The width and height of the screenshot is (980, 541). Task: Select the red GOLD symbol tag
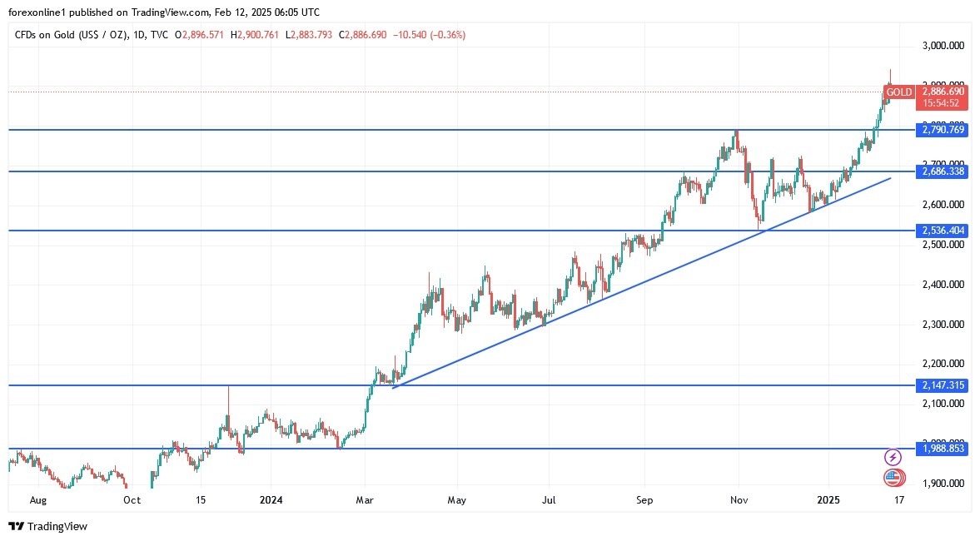tap(898, 92)
